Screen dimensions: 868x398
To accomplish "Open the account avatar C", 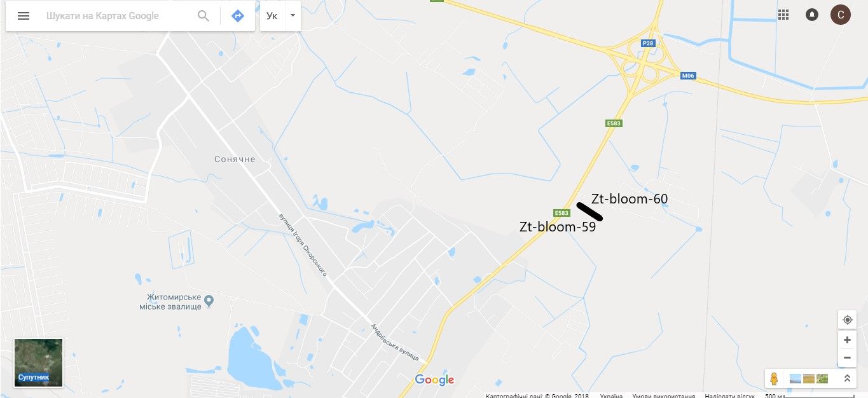I will click(841, 15).
